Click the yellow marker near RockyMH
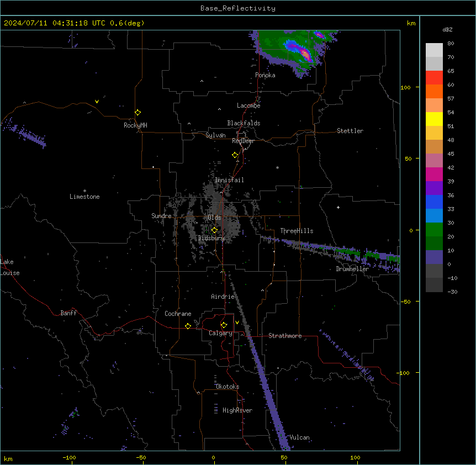The height and width of the screenshot is (465, 476). pos(137,112)
